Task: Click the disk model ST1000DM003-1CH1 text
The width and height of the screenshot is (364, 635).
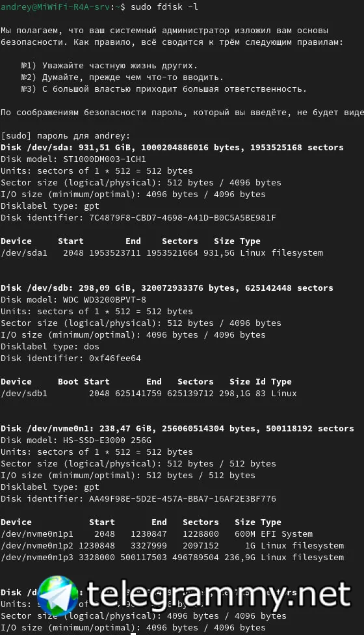Action: (x=105, y=159)
